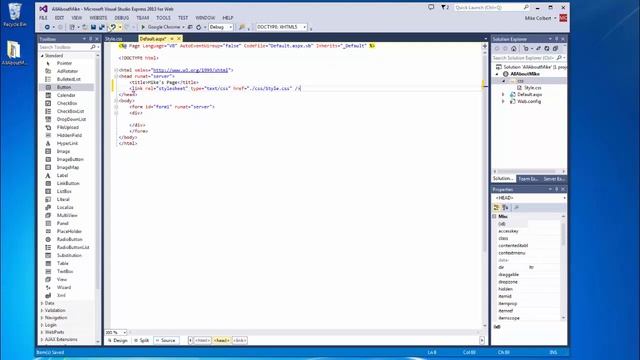The height and width of the screenshot is (360, 640).
Task: Click the <link> breadcrumb tag
Action: point(240,340)
